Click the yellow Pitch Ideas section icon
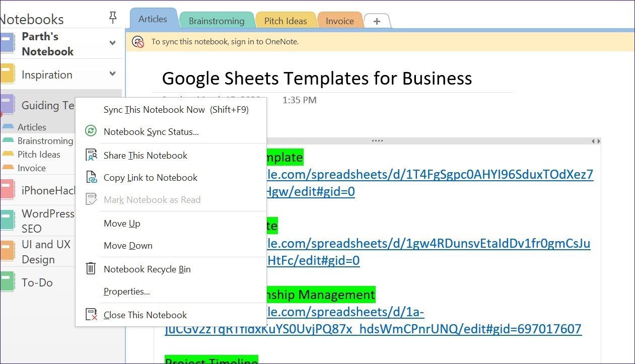 tap(8, 154)
